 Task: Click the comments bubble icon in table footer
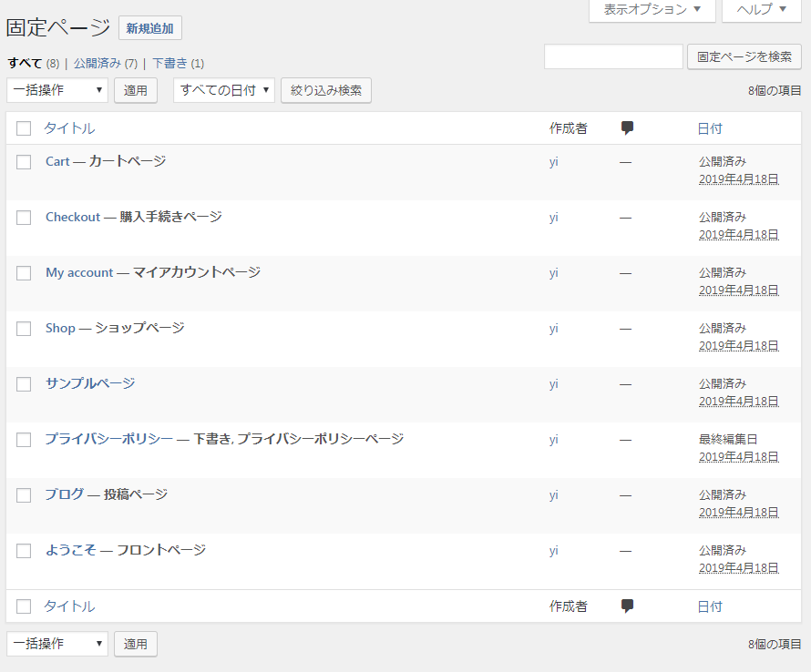click(x=627, y=606)
